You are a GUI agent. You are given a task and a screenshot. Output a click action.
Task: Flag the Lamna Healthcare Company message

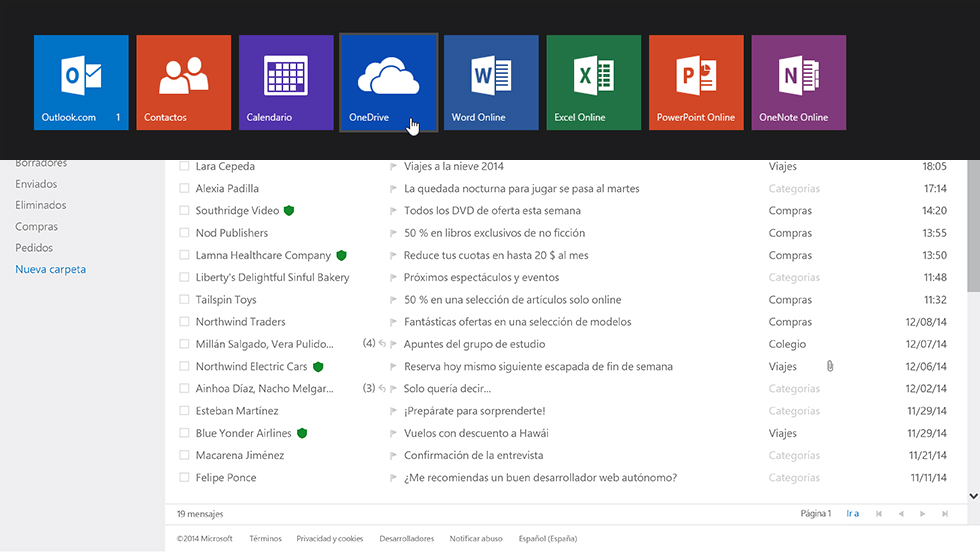point(393,255)
